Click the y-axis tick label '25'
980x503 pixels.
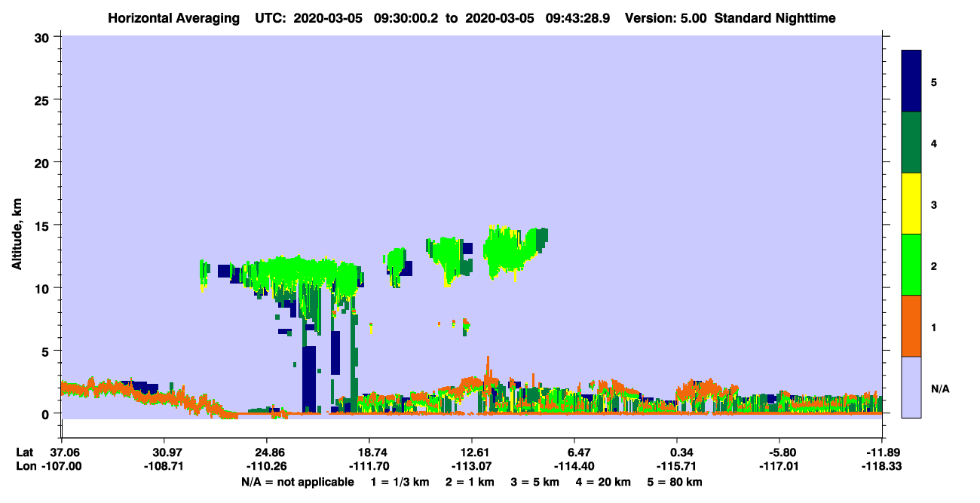click(x=44, y=100)
